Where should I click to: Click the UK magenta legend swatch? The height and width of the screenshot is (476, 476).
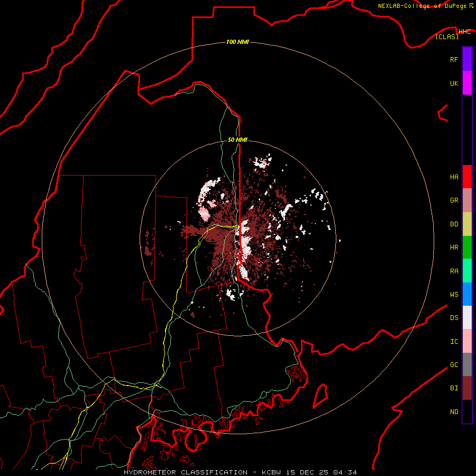point(467,83)
